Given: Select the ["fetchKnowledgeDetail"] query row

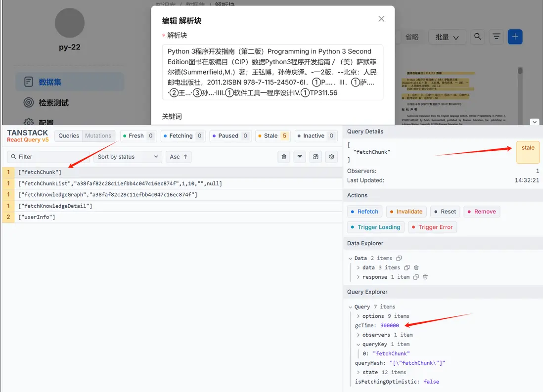Looking at the screenshot, I should 173,206.
